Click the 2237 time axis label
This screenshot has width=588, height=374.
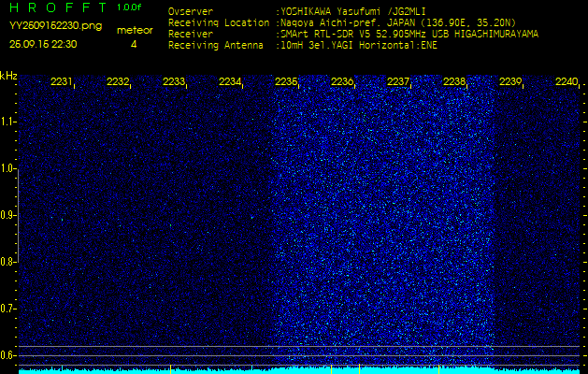click(398, 81)
